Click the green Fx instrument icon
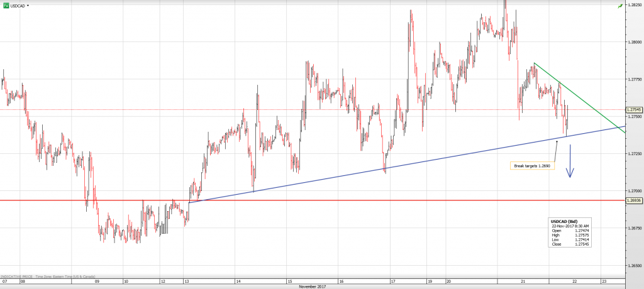The width and height of the screenshot is (644, 289). [6, 5]
